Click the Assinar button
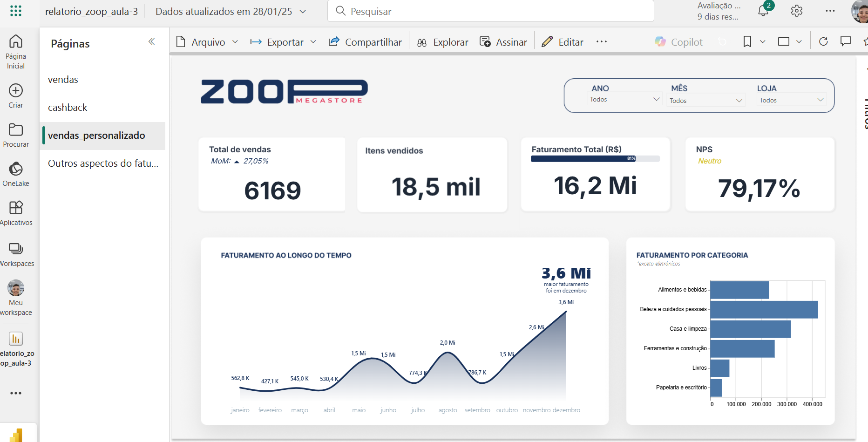 pyautogui.click(x=503, y=42)
